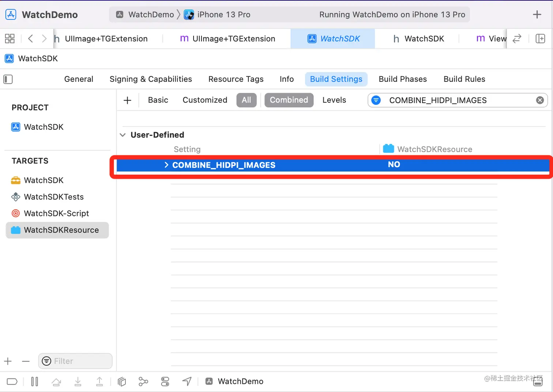Show Customized build settings
Viewport: 553px width, 392px height.
(x=205, y=100)
